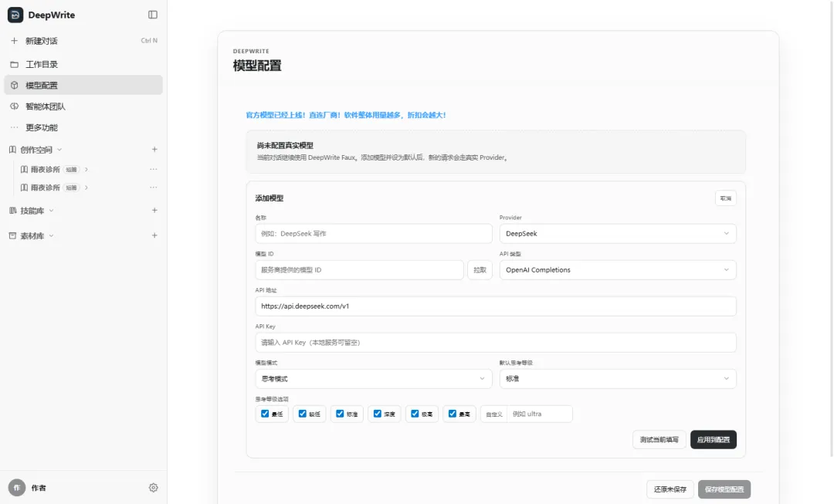The image size is (834, 504).
Task: Click the 测试当前填写 button
Action: [659, 440]
